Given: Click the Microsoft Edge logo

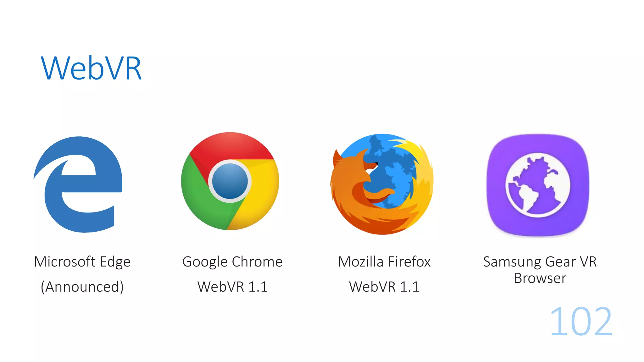Looking at the screenshot, I should tap(78, 184).
